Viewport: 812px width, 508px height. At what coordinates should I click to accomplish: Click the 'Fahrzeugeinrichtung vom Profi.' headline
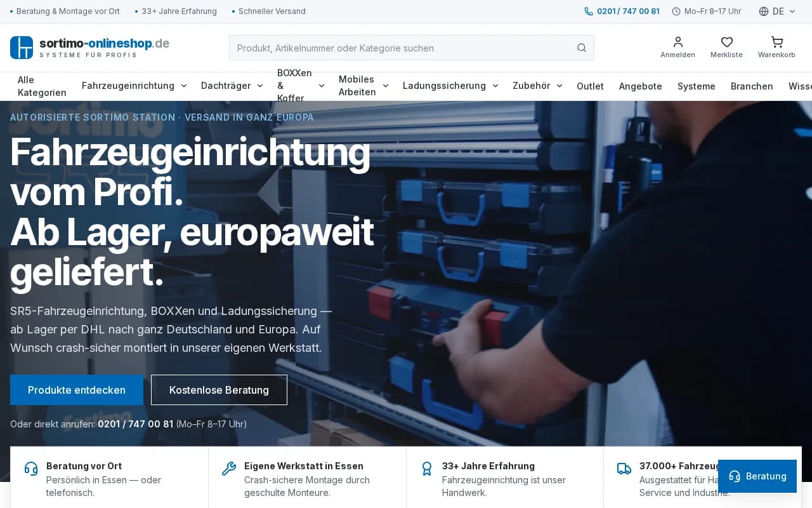[190, 171]
